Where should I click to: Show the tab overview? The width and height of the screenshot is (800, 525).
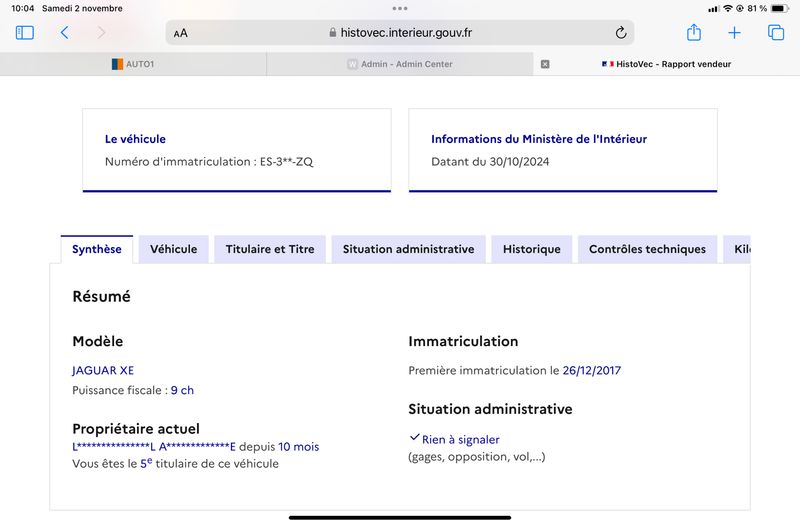coord(776,33)
